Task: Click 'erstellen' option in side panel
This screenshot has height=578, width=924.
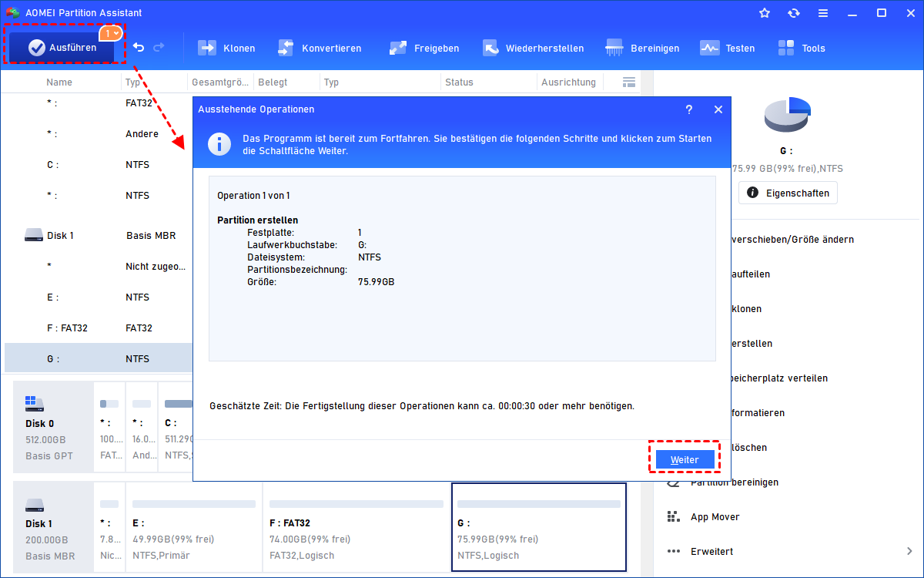Action: [x=752, y=343]
